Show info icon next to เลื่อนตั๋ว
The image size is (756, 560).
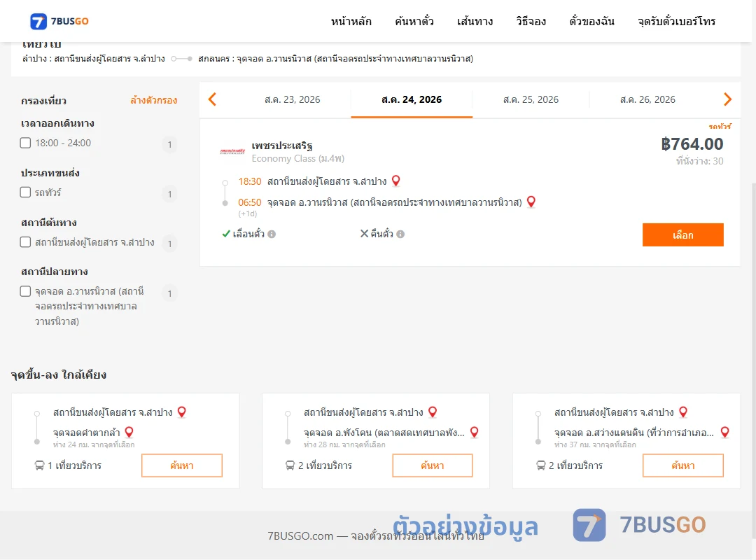(x=272, y=234)
